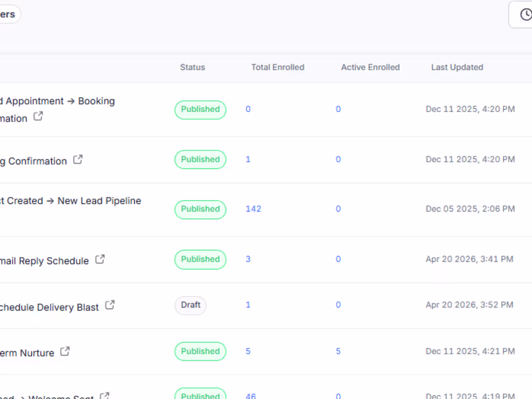Open total enrolled count 142
This screenshot has height=399, width=532.
(253, 209)
